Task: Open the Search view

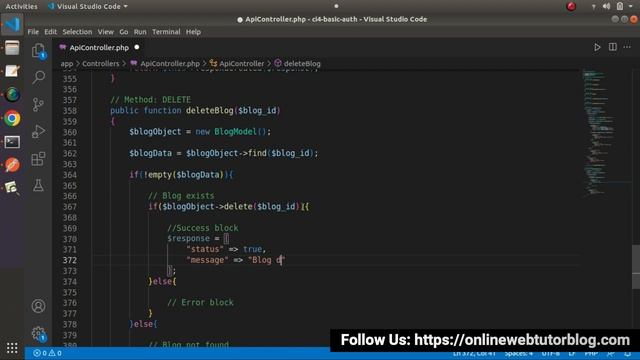Action: click(x=38, y=77)
